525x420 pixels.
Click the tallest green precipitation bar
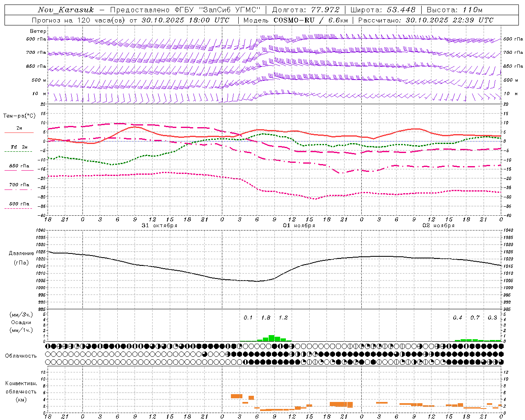[x=272, y=338]
